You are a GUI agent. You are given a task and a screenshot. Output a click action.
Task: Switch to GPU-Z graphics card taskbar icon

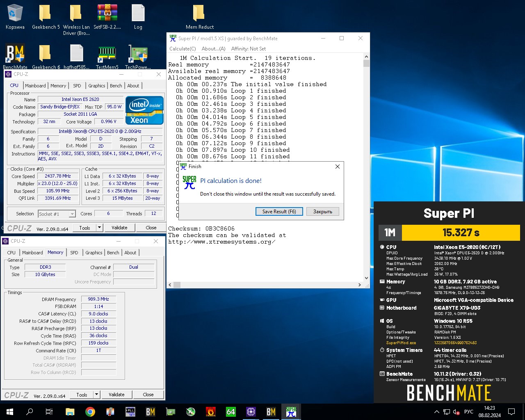(170, 412)
